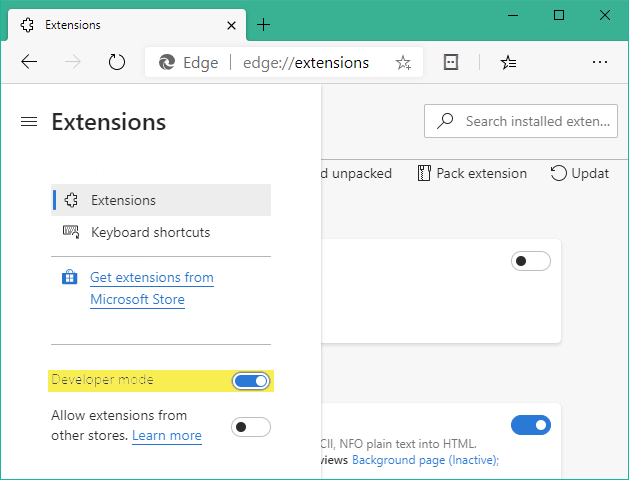The height and width of the screenshot is (480, 629).
Task: Turn on the first extension card toggle
Action: pyautogui.click(x=531, y=261)
